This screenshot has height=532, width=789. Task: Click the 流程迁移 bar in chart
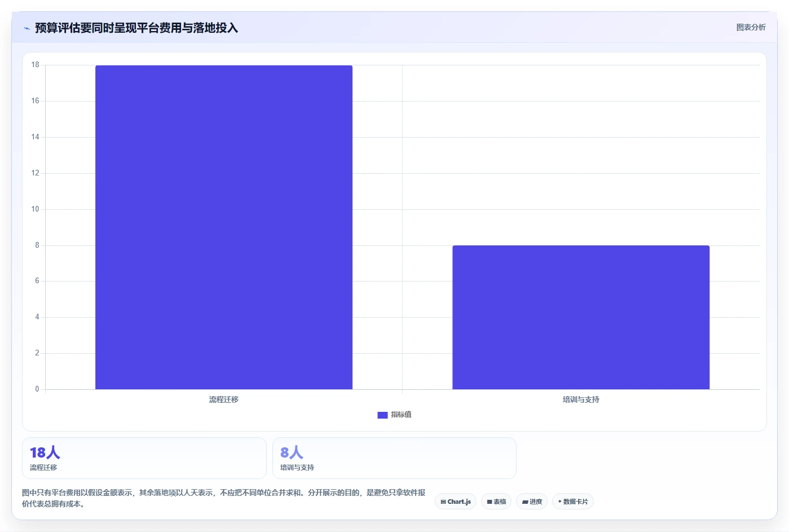click(x=224, y=227)
